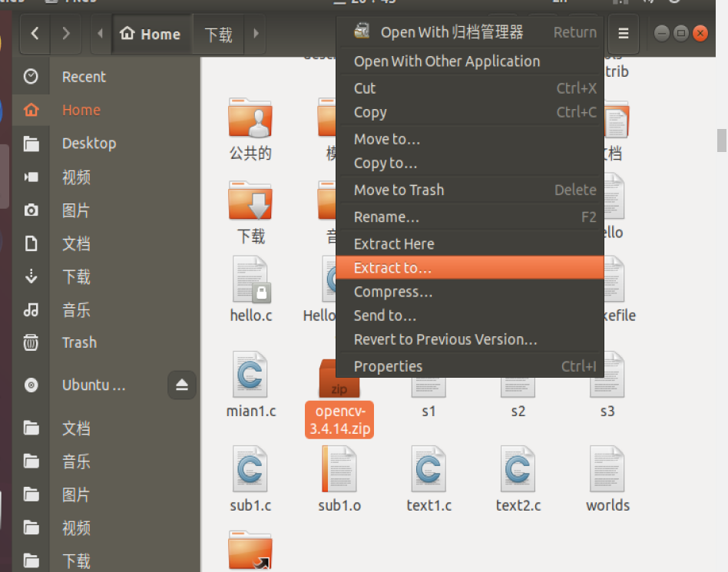The image size is (728, 572).
Task: Select the shortcut folder with arrow emblem
Action: pos(250,551)
